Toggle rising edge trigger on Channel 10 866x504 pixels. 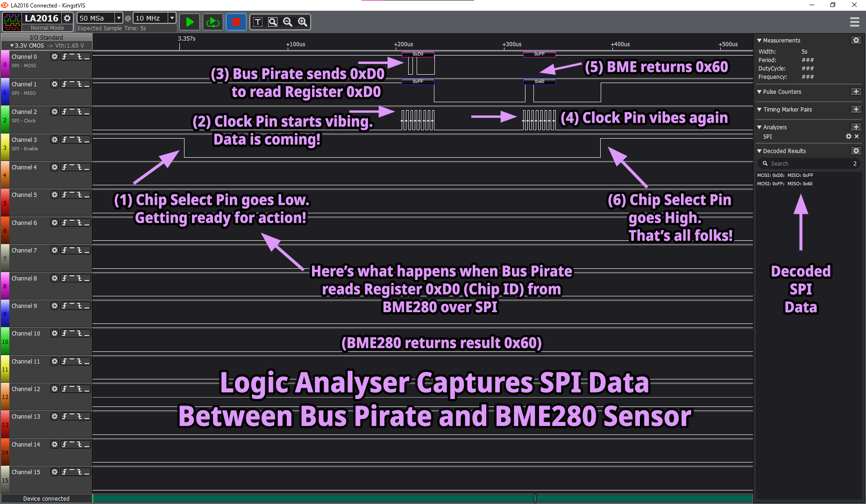[x=64, y=333]
